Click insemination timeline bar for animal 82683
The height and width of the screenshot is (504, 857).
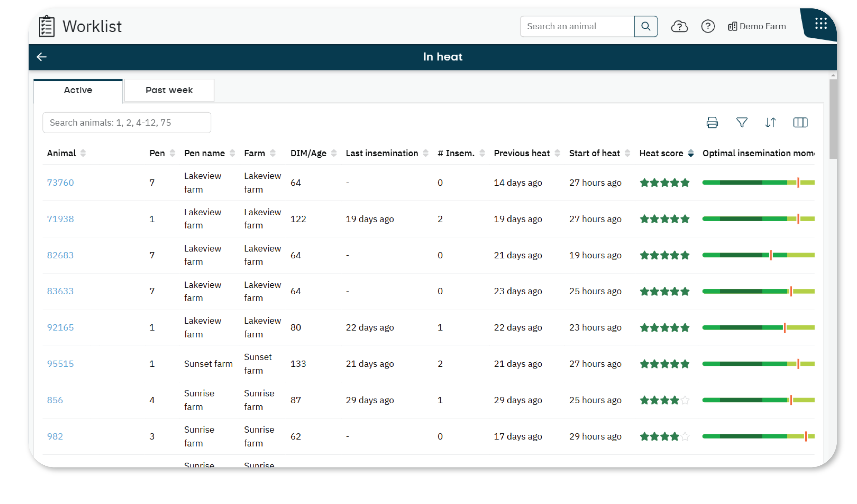click(758, 256)
